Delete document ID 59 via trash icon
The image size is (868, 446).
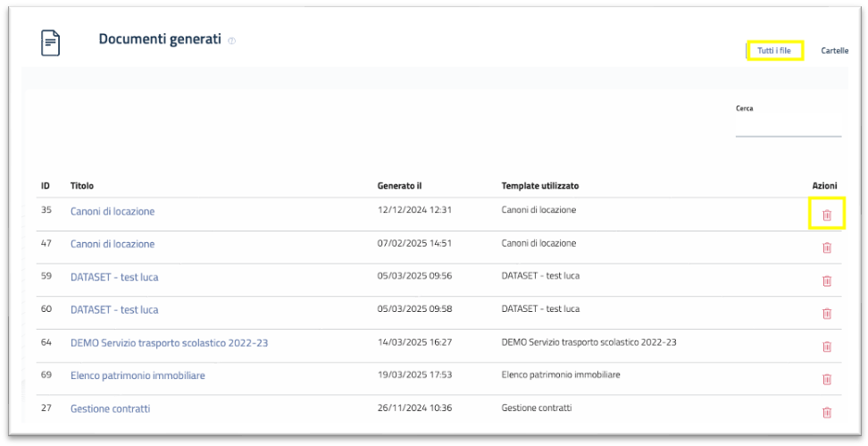coord(826,281)
